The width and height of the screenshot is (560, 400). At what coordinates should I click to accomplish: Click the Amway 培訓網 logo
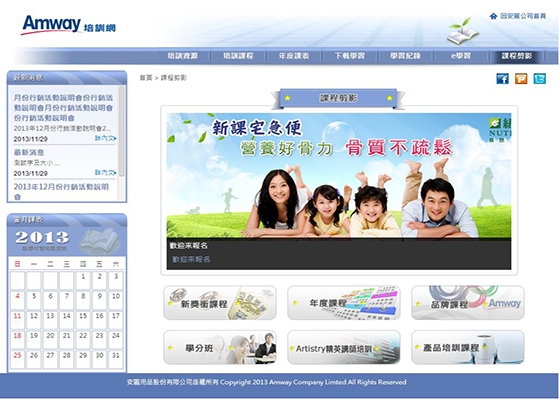(69, 25)
